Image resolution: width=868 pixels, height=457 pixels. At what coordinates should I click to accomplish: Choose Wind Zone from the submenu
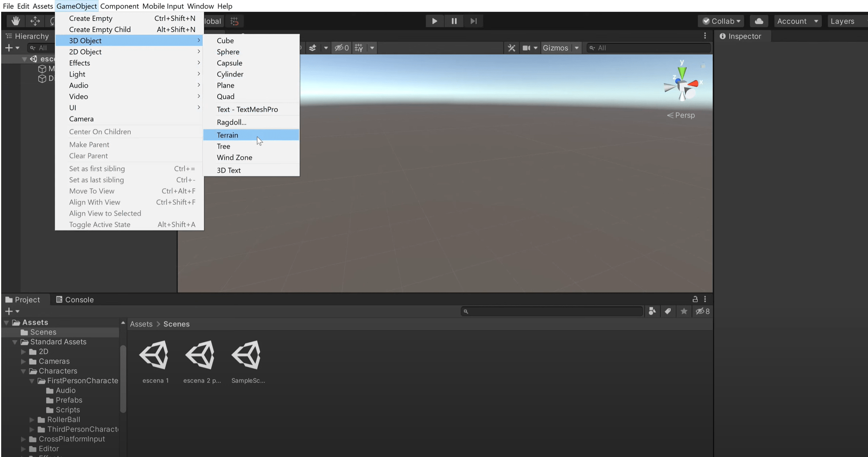pos(251,157)
